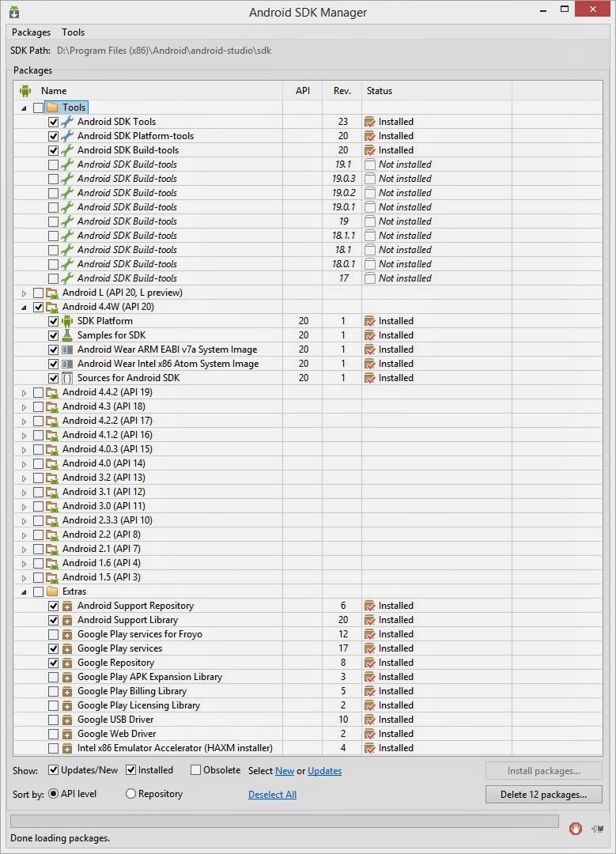This screenshot has height=854, width=616.
Task: Click the Deselect All link
Action: click(272, 795)
